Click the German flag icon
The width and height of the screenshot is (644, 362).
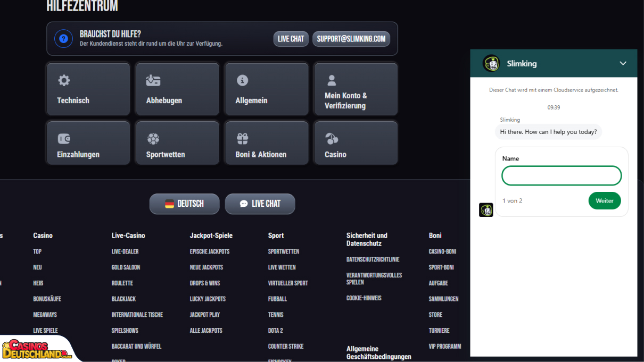click(x=169, y=204)
